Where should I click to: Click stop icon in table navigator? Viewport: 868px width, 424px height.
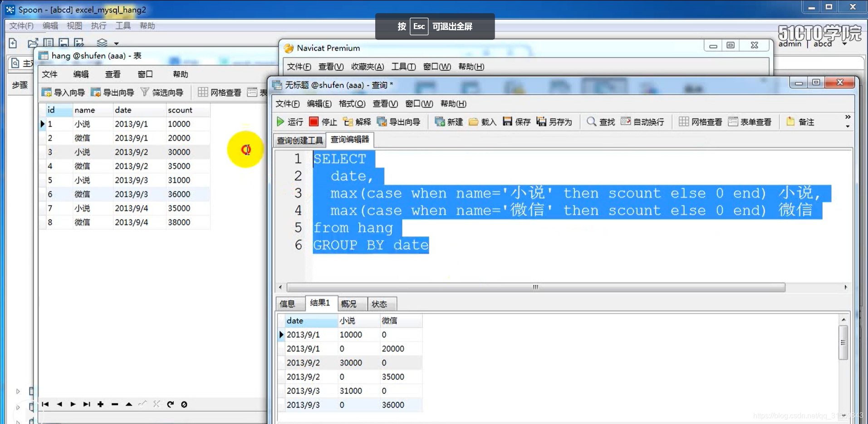pos(184,404)
